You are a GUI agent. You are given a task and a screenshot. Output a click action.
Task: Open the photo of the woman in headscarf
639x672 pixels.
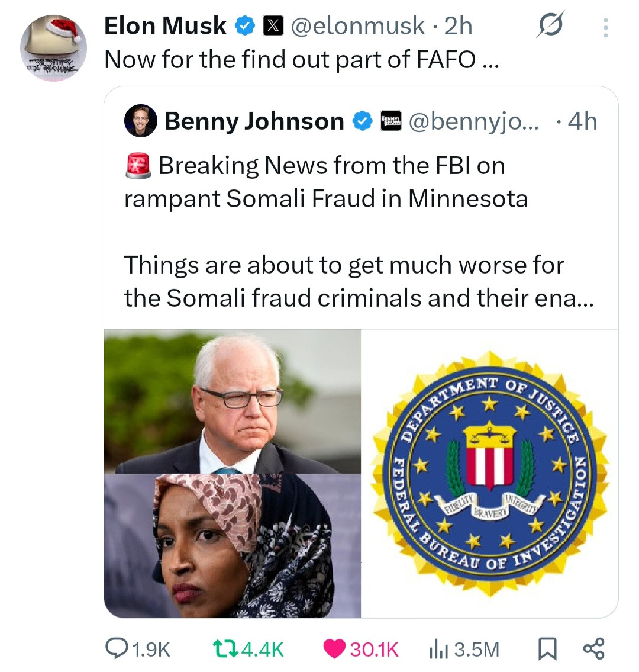pos(233,545)
